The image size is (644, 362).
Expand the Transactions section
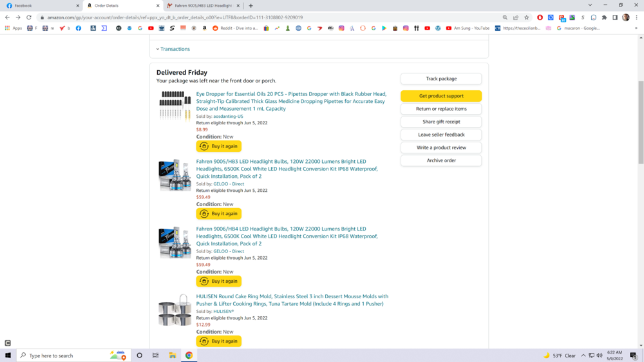[x=175, y=49]
